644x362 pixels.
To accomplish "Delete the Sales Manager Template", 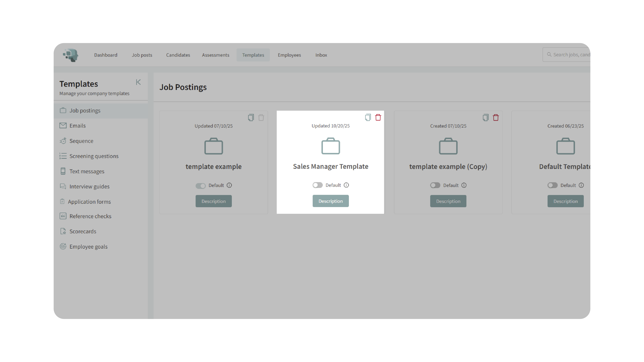I will 378,117.
